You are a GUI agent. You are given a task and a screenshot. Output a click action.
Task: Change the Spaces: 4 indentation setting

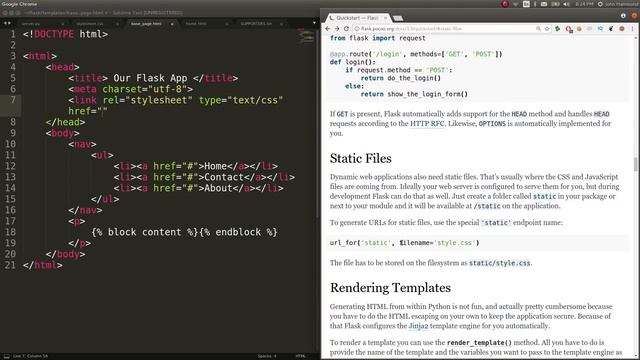267,356
